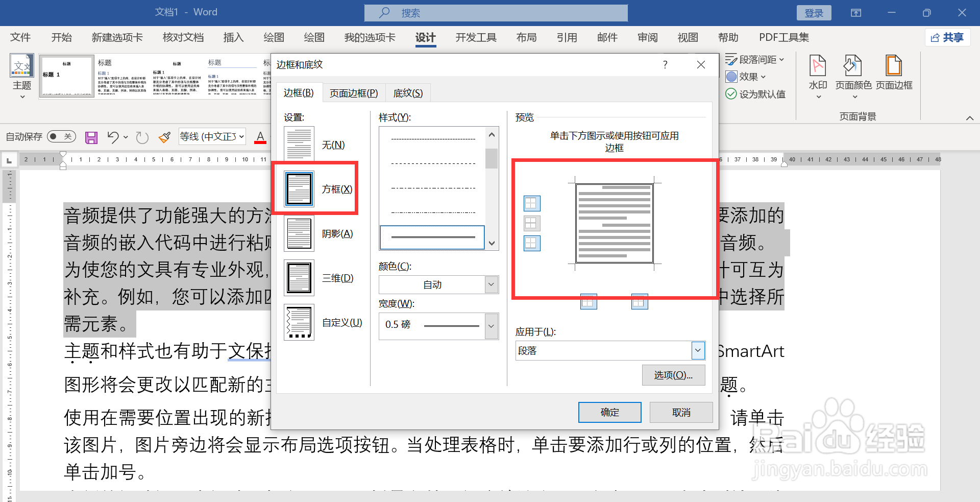Open 页面颜色 page color menu
This screenshot has height=502, width=980.
coord(853,77)
